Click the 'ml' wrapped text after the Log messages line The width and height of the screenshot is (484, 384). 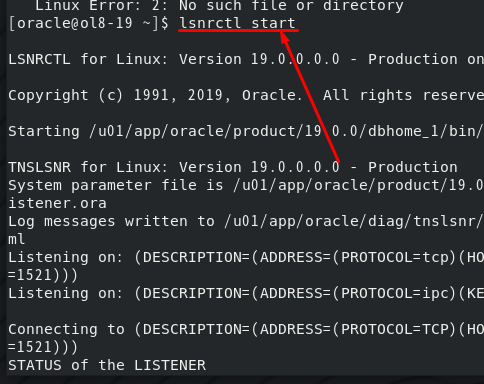click(17, 239)
